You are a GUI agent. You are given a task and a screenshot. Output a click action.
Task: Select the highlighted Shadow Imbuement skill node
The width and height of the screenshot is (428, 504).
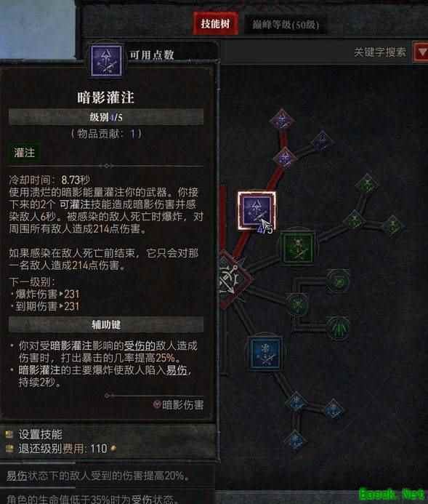click(257, 210)
